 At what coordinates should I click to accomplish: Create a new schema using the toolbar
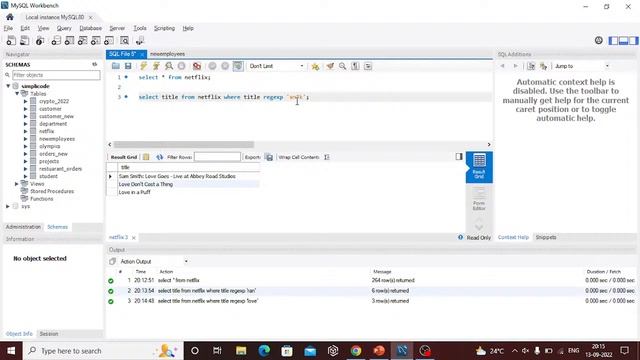click(56, 40)
